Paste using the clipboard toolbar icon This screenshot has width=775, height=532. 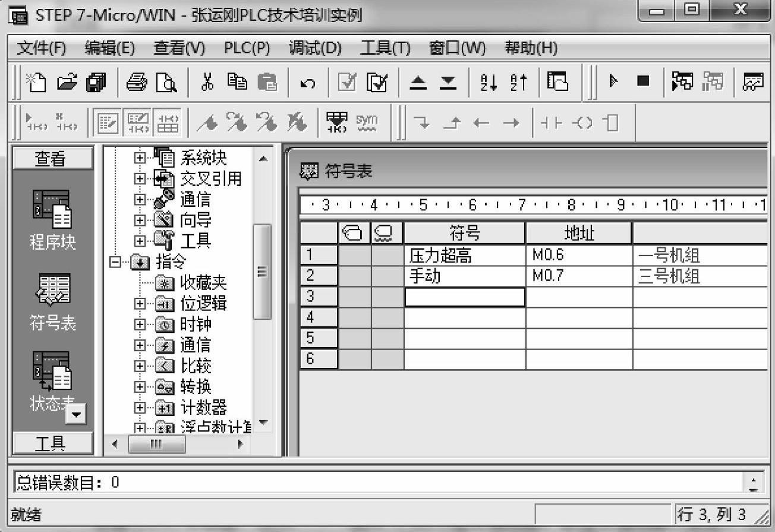267,81
